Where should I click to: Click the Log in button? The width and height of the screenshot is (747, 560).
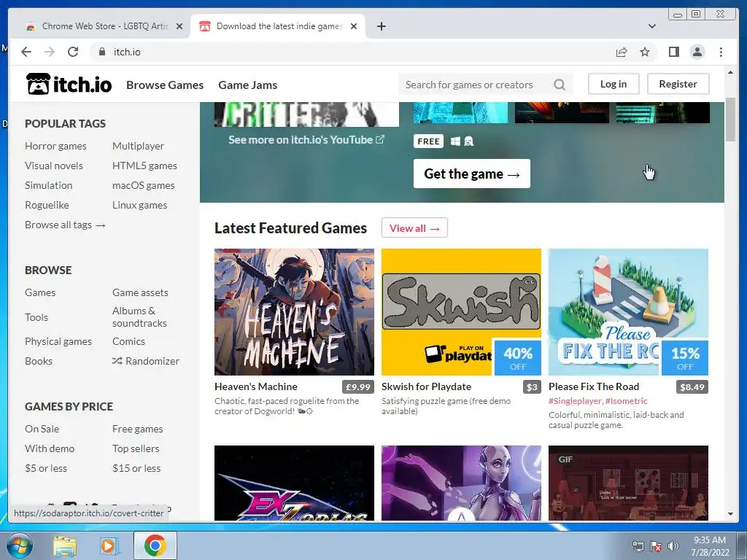pos(613,84)
